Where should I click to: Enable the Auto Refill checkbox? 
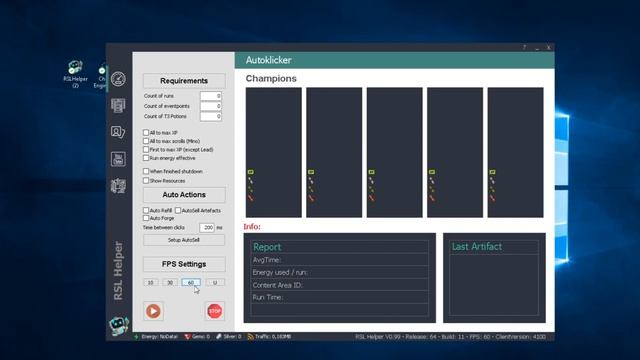[146, 210]
